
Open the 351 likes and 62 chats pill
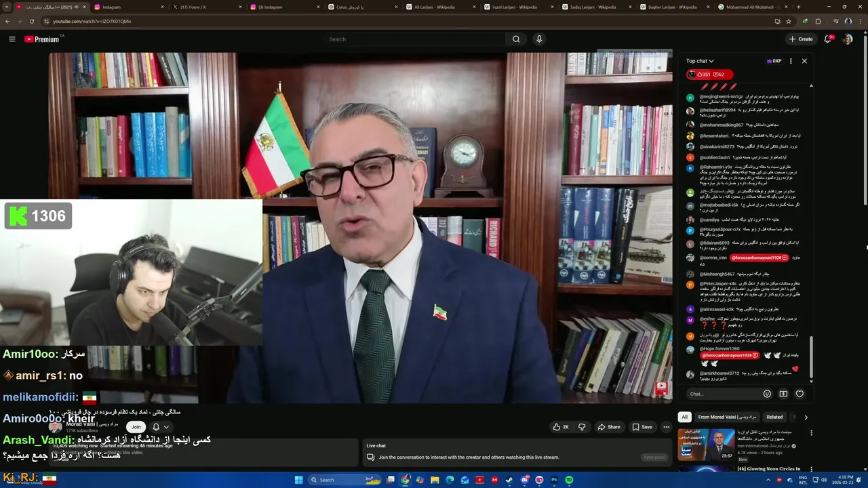point(709,75)
